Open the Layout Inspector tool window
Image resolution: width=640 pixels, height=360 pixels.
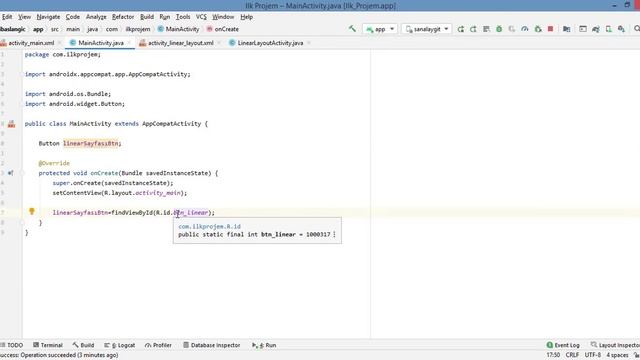[x=615, y=345]
